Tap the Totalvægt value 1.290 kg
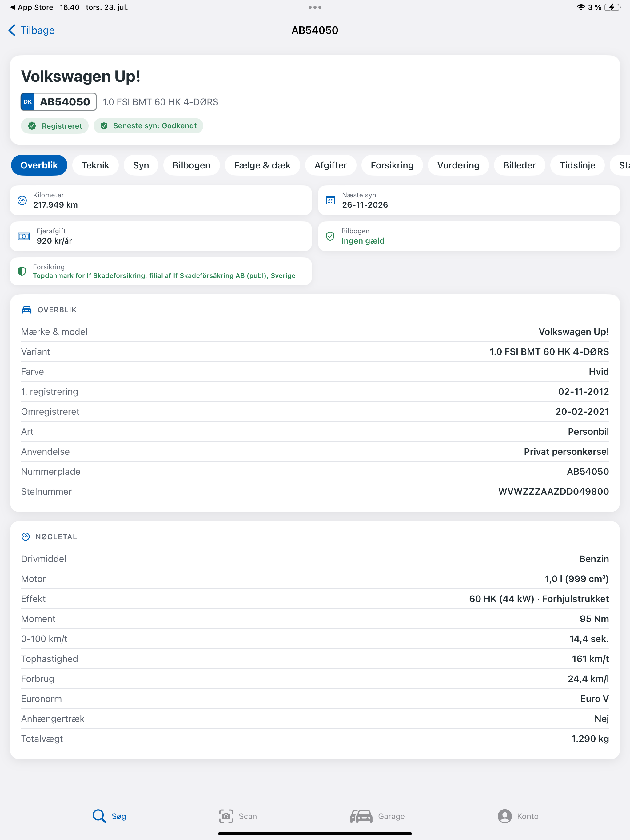This screenshot has width=630, height=840. point(590,739)
